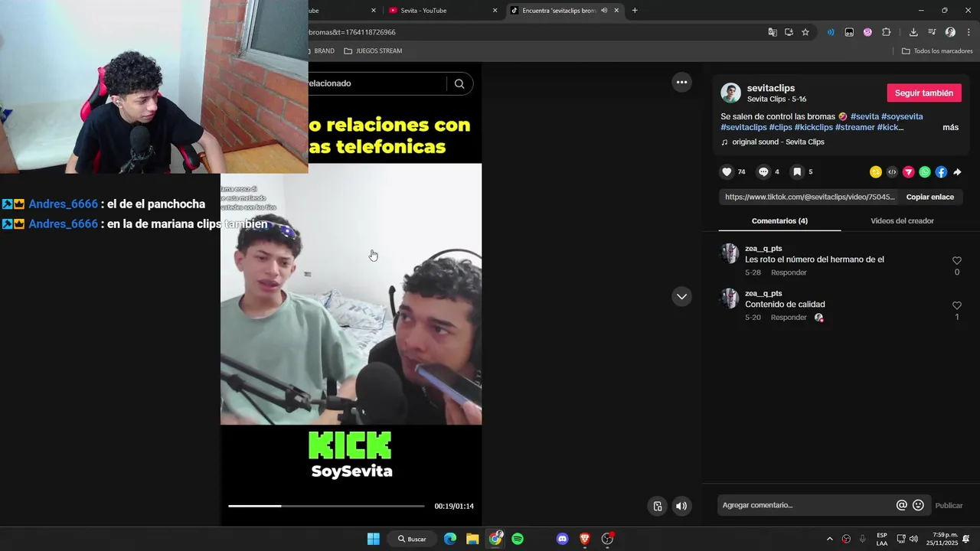Open Brave browser from the taskbar
980x551 pixels.
pyautogui.click(x=585, y=539)
